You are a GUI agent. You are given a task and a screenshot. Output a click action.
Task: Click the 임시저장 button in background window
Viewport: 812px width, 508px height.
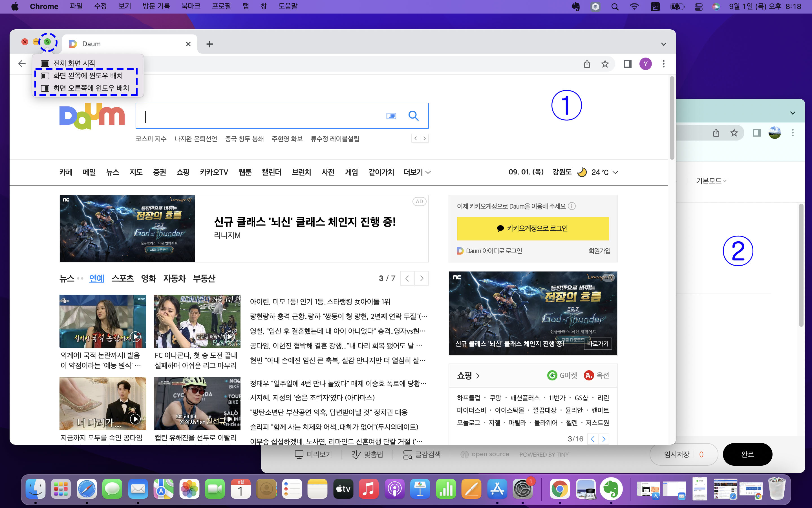click(x=683, y=454)
